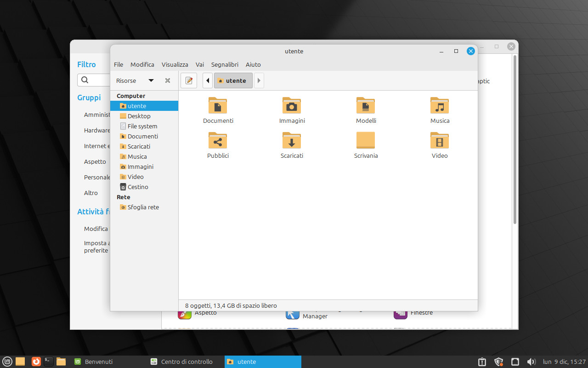Click the utente path bar button
Viewport: 588px width, 368px height.
[233, 80]
